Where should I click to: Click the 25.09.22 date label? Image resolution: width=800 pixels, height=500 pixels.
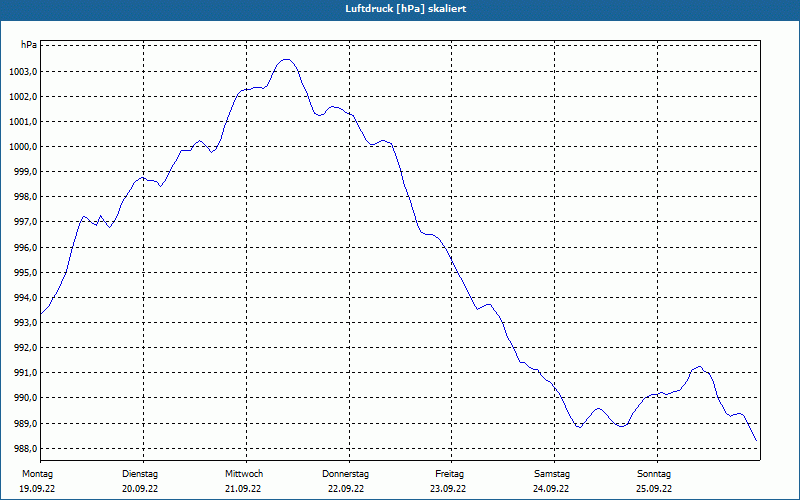(x=654, y=489)
